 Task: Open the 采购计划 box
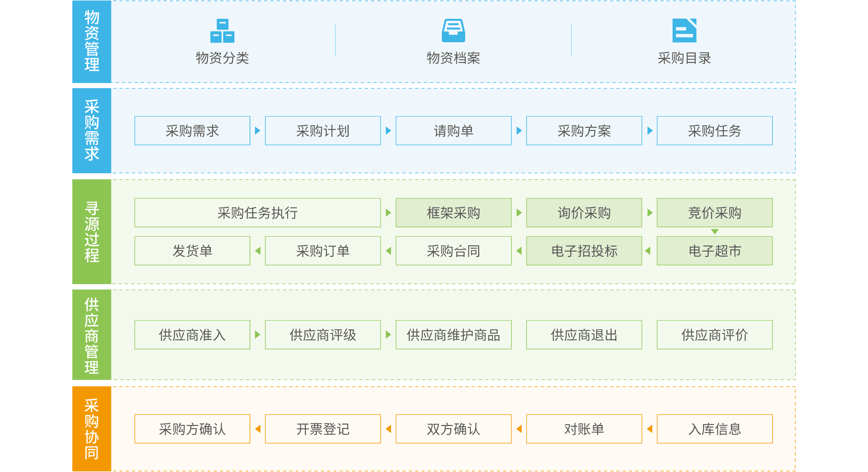pos(323,131)
